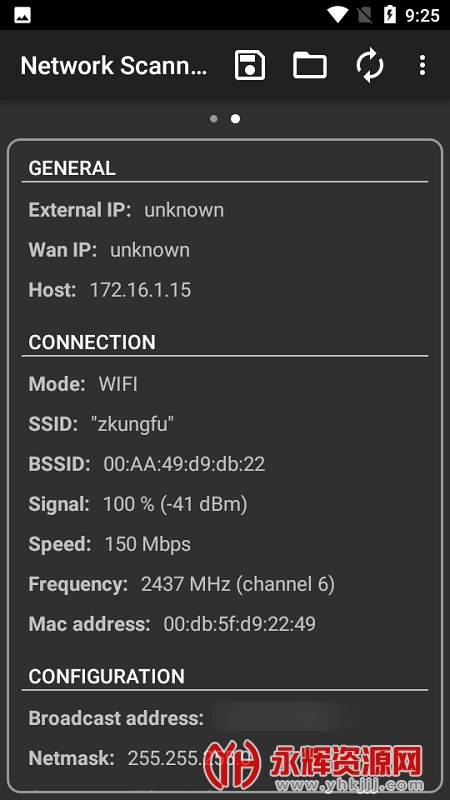Select the second page indicator dot
This screenshot has width=450, height=800.
point(235,119)
